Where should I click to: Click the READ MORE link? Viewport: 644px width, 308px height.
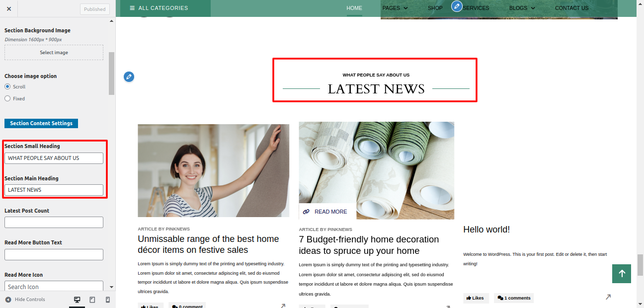point(331,212)
